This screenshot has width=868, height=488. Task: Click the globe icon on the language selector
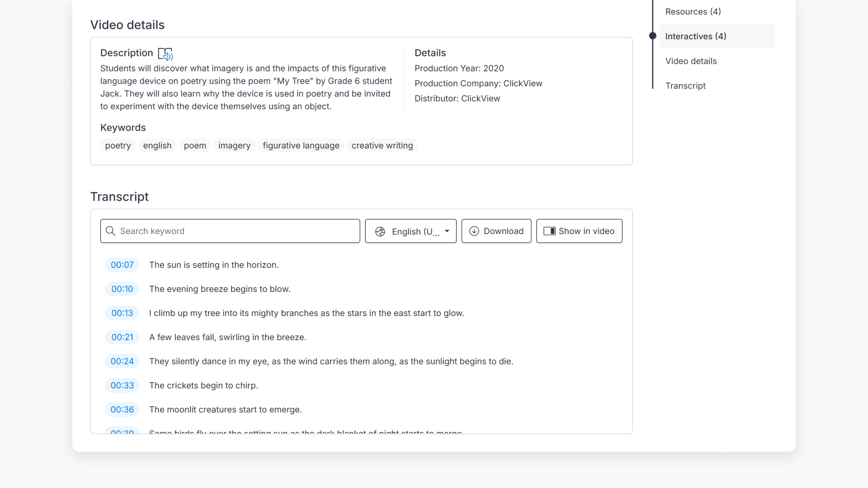(380, 231)
